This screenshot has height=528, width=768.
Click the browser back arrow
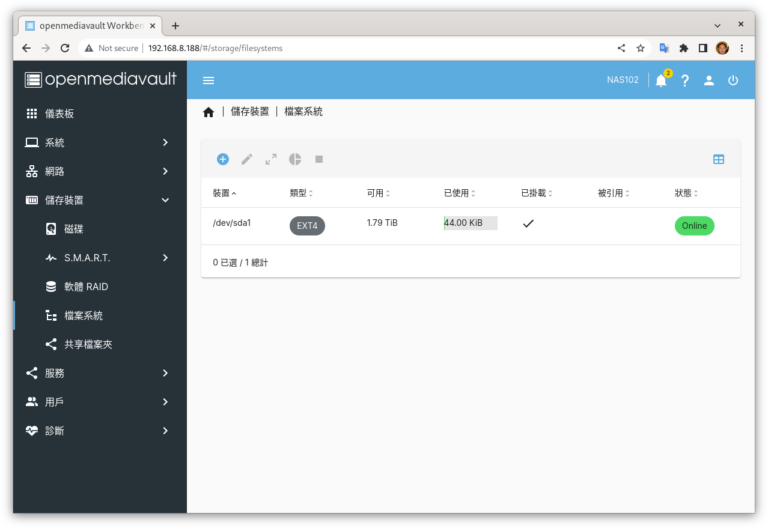point(26,48)
